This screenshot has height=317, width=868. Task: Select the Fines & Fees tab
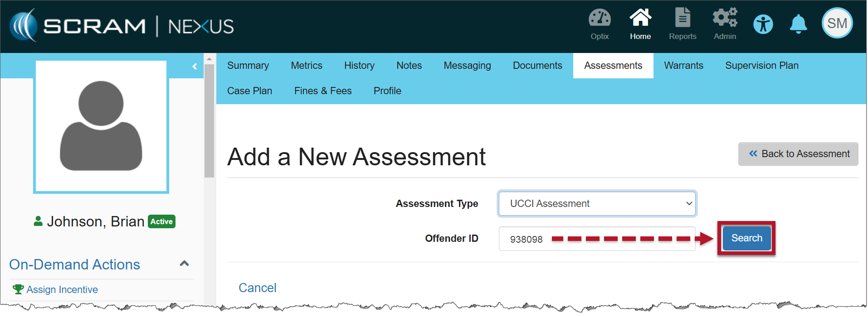pyautogui.click(x=322, y=91)
